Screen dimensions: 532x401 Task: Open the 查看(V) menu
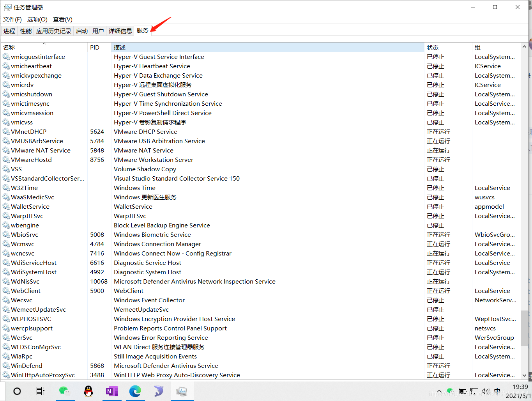click(x=63, y=19)
